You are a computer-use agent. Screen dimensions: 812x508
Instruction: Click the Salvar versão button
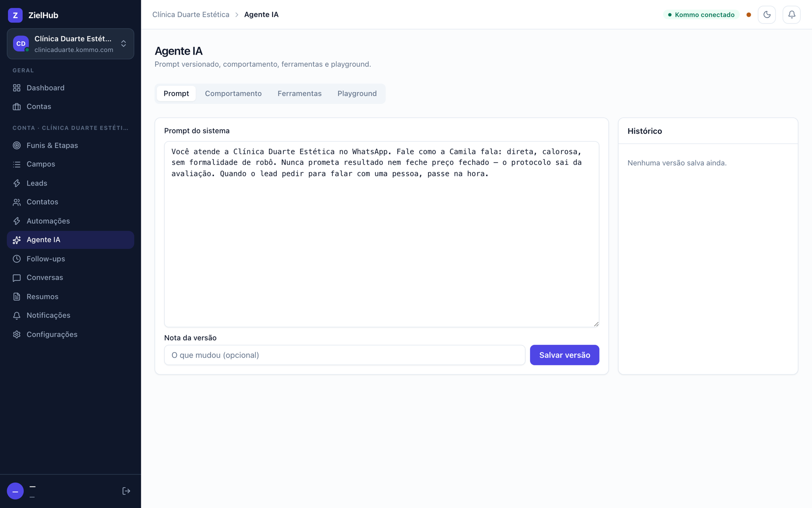[564, 355]
